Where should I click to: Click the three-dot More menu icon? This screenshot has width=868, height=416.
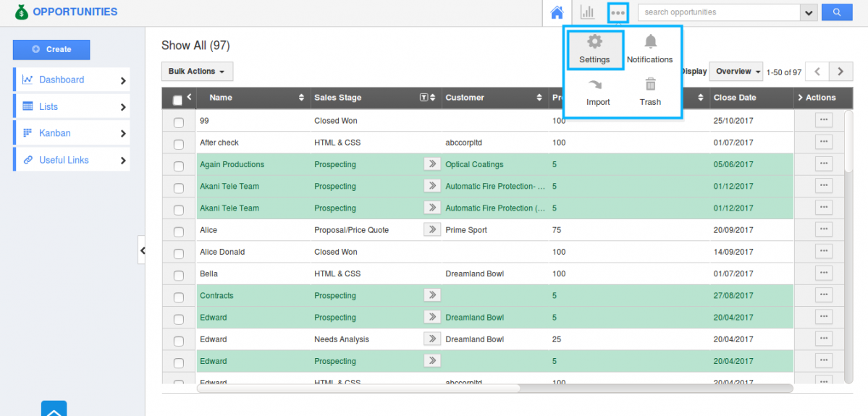tap(618, 12)
